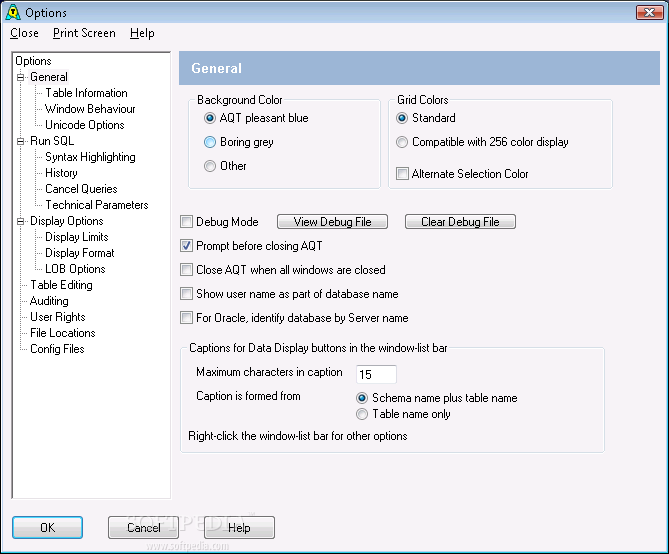Image resolution: width=669 pixels, height=554 pixels.
Task: Open Auditing settings
Action: (49, 301)
